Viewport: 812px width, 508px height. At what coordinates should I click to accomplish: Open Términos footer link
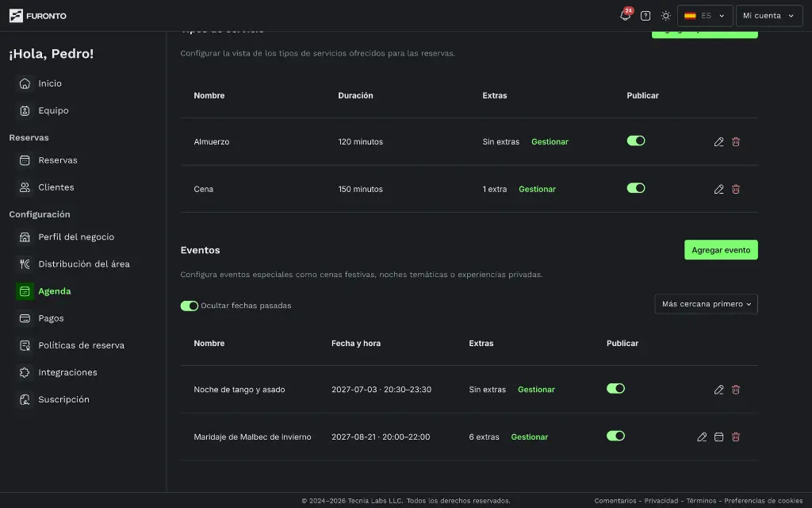(701, 501)
